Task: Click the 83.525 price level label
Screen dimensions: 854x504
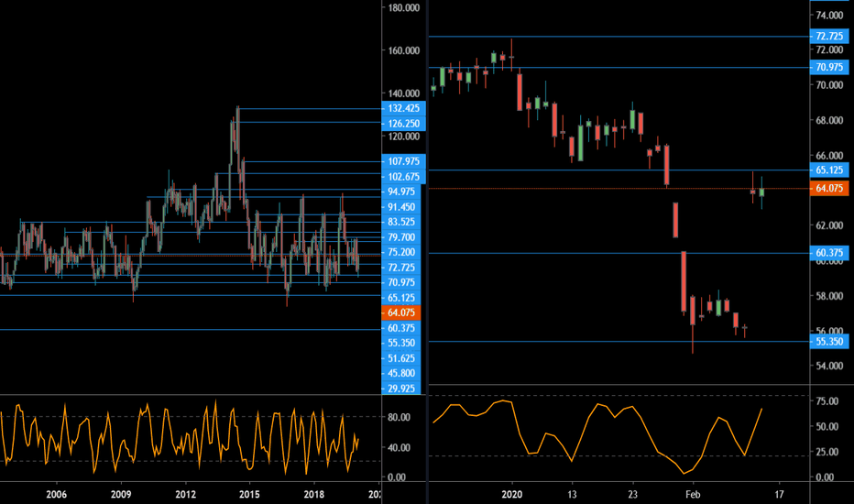Action: [401, 222]
